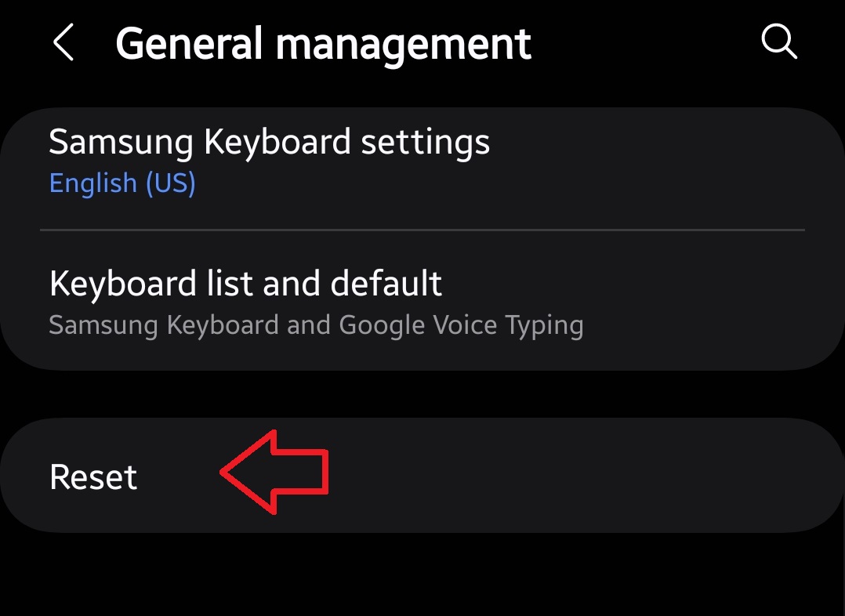Tap Samsung Keyboard and Google Voice Typing subtitle
Viewport: 845px width, 616px height.
316,324
